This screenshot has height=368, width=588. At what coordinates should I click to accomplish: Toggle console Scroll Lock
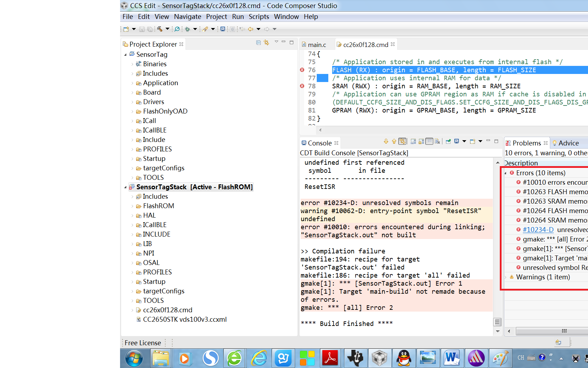pyautogui.click(x=421, y=142)
